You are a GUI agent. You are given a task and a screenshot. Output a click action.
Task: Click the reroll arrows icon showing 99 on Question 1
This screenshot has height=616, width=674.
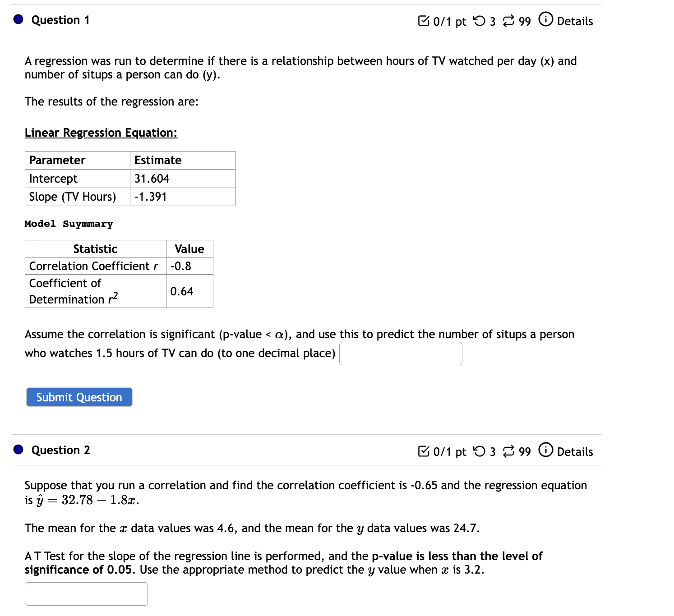[x=510, y=20]
